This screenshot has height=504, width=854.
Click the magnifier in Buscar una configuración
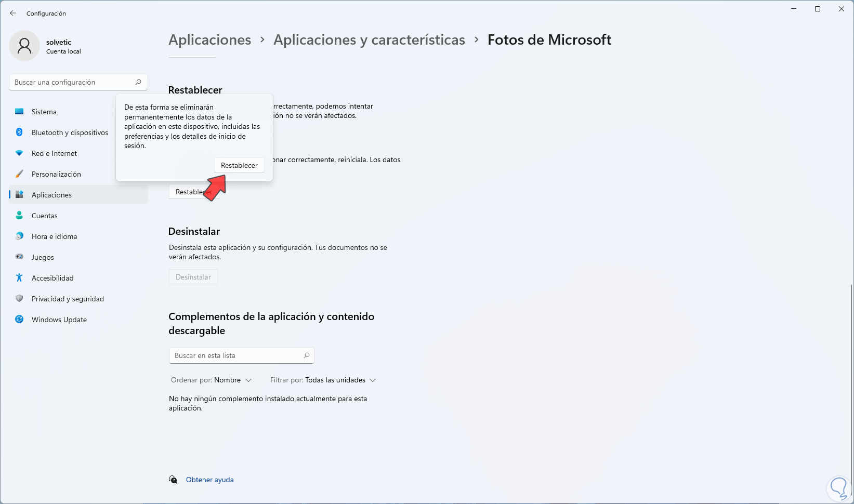pyautogui.click(x=138, y=82)
